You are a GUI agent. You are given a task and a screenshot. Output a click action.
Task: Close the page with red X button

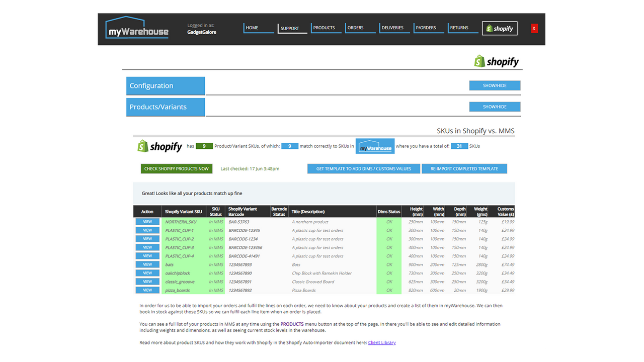coord(534,28)
